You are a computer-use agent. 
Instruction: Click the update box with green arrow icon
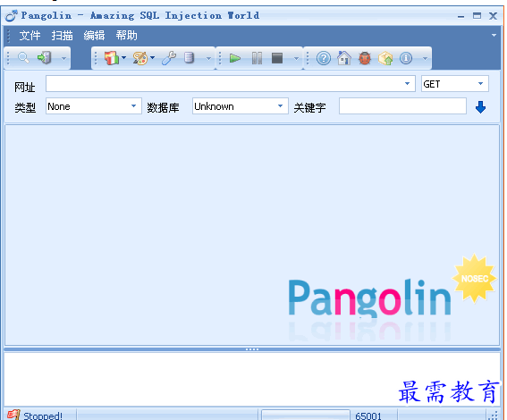385,58
